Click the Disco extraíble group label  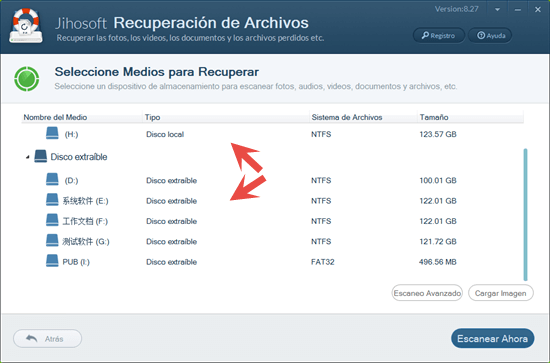tap(79, 157)
